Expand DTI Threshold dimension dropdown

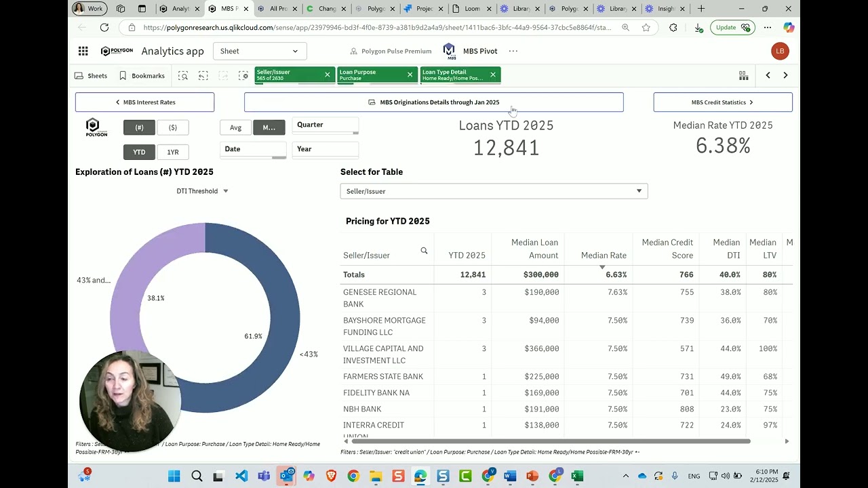[202, 191]
